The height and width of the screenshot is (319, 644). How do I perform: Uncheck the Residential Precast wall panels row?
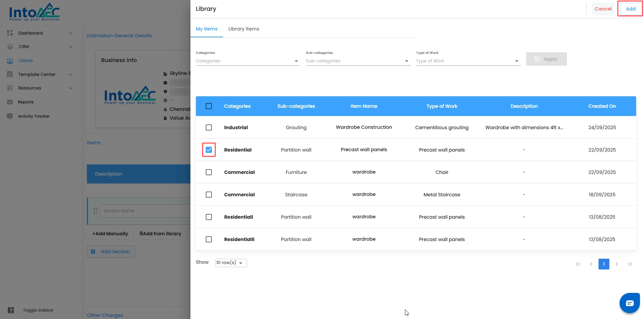pyautogui.click(x=209, y=150)
